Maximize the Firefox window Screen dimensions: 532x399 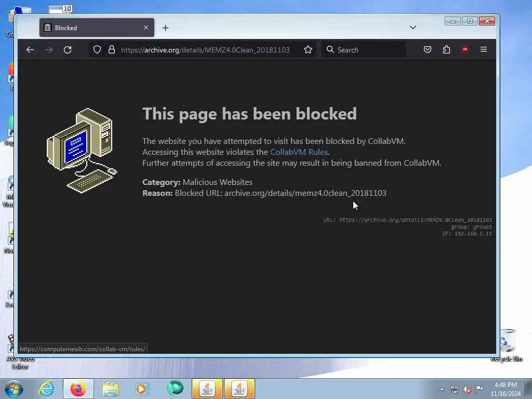470,21
